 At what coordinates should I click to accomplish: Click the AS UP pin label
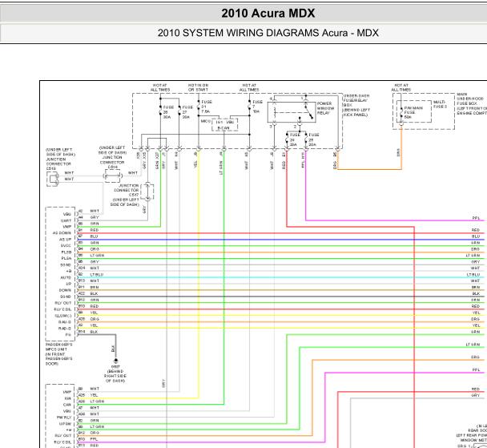coord(65,240)
